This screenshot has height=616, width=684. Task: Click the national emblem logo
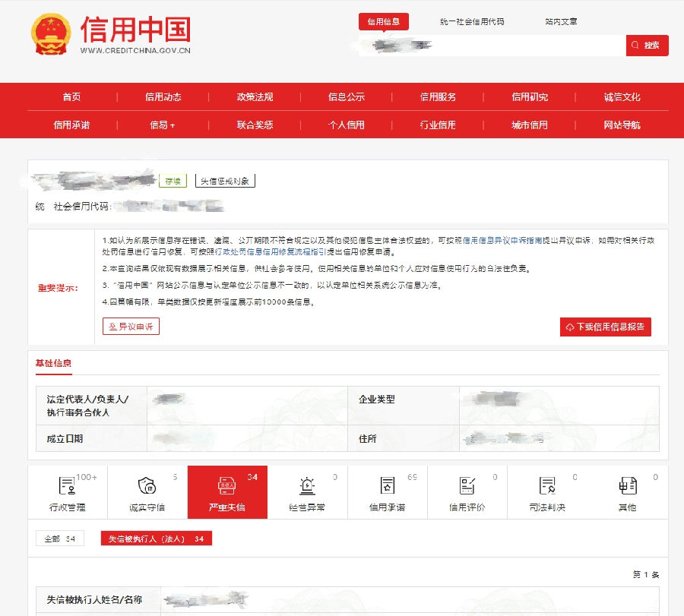pyautogui.click(x=51, y=34)
